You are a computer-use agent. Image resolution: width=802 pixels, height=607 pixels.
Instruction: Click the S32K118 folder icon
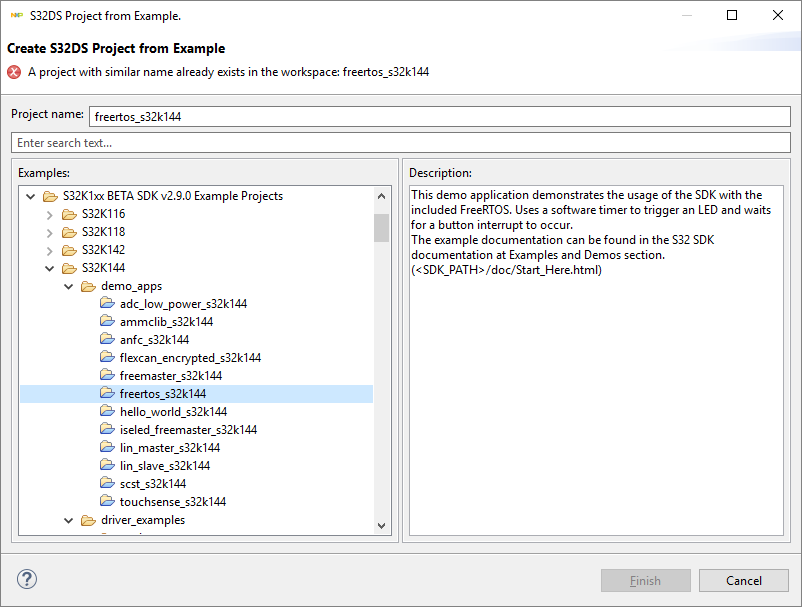coord(69,232)
